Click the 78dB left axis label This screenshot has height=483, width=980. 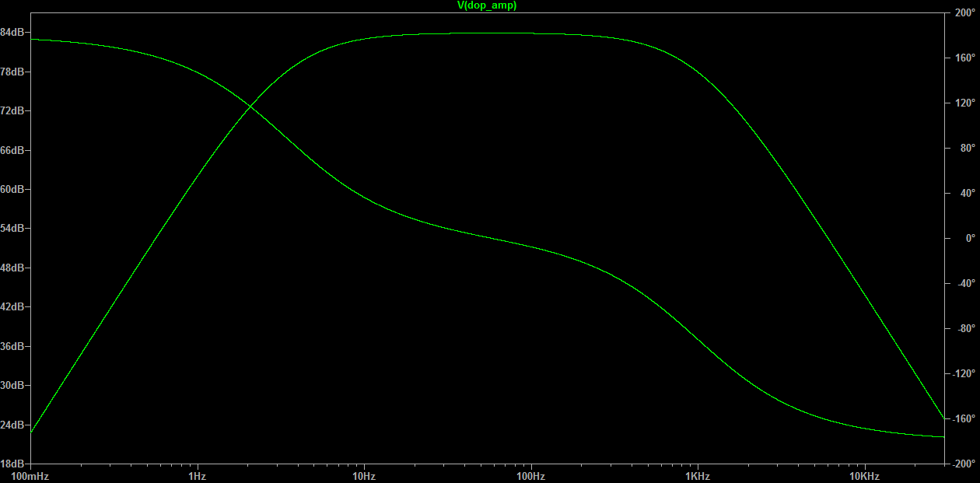tap(12, 72)
